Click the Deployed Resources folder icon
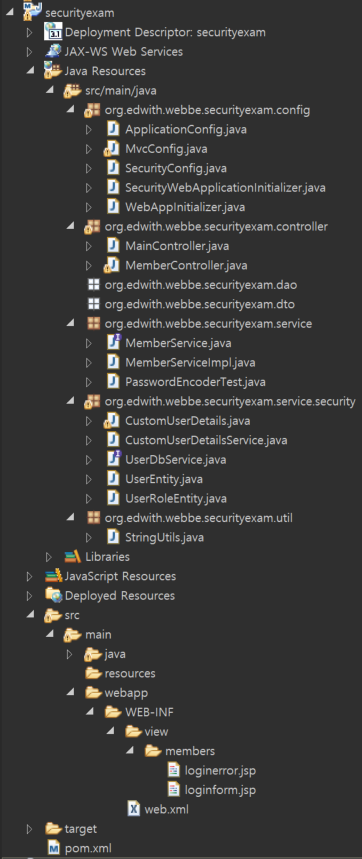The width and height of the screenshot is (362, 859). click(53, 595)
